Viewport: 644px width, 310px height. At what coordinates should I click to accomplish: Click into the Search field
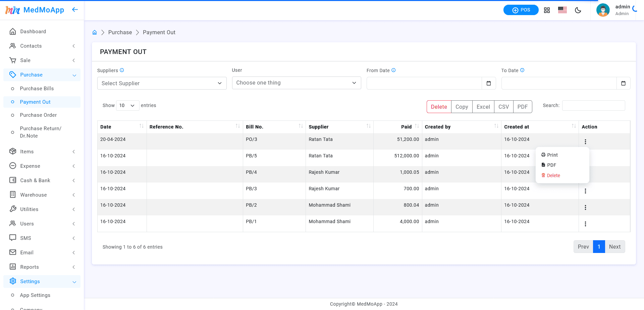(593, 105)
